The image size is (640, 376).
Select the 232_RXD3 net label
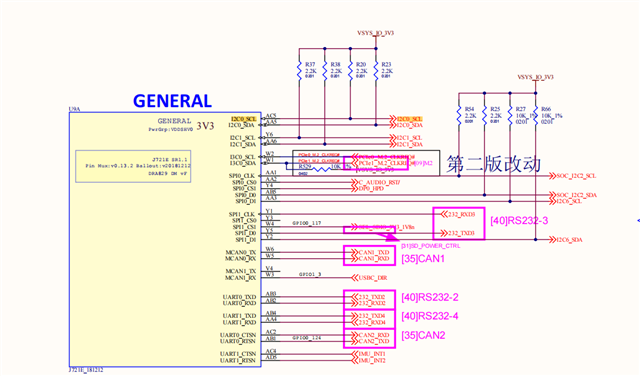pyautogui.click(x=461, y=214)
